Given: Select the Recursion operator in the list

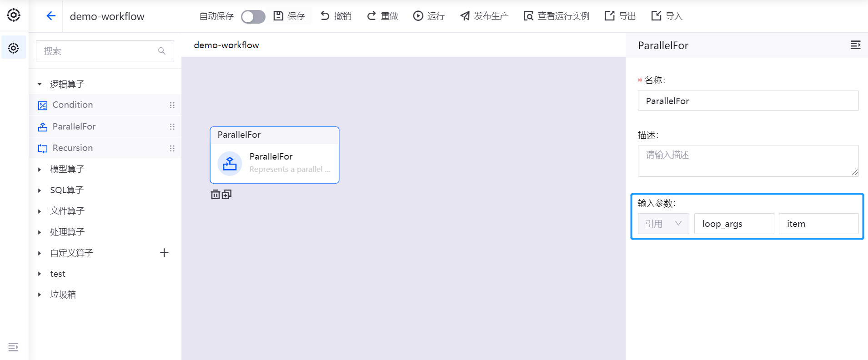Looking at the screenshot, I should click(x=73, y=148).
